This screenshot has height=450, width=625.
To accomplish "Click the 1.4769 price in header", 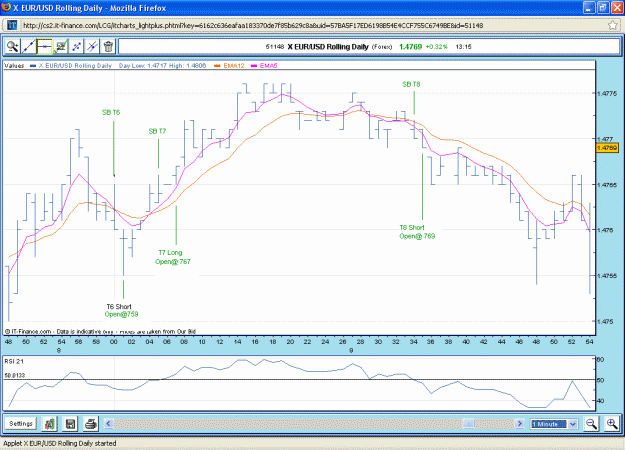I will point(411,47).
